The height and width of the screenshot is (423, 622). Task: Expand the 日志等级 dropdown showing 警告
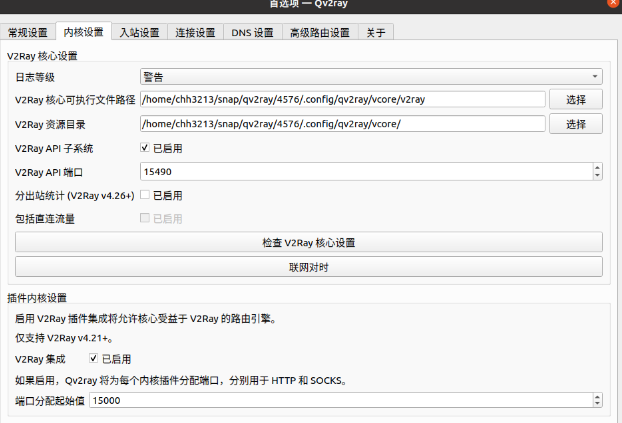pos(371,76)
